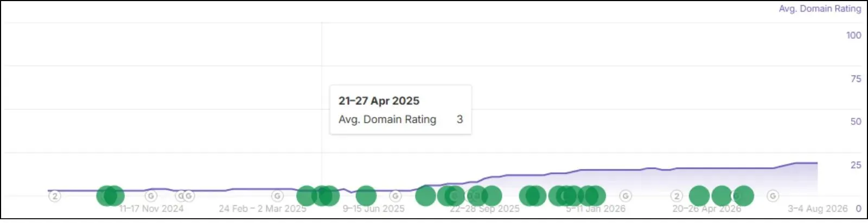Click the purple line's endpoint at August 2026
Viewport: 868px width, 223px height.
click(x=817, y=163)
